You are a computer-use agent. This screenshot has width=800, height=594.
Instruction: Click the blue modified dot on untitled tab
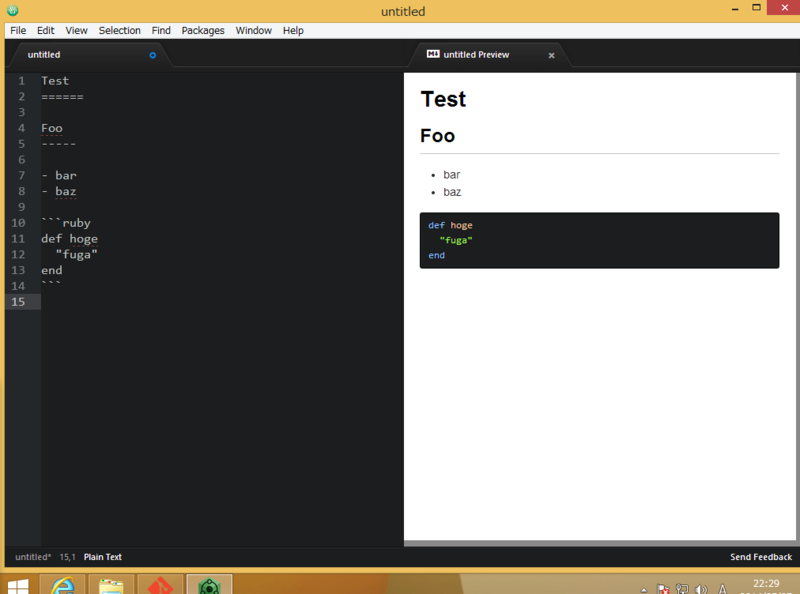point(152,55)
